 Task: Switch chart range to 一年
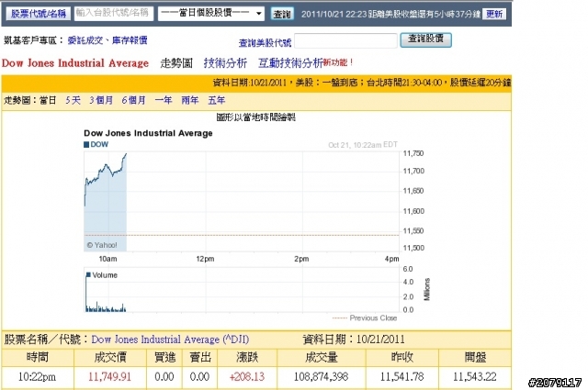coord(164,100)
